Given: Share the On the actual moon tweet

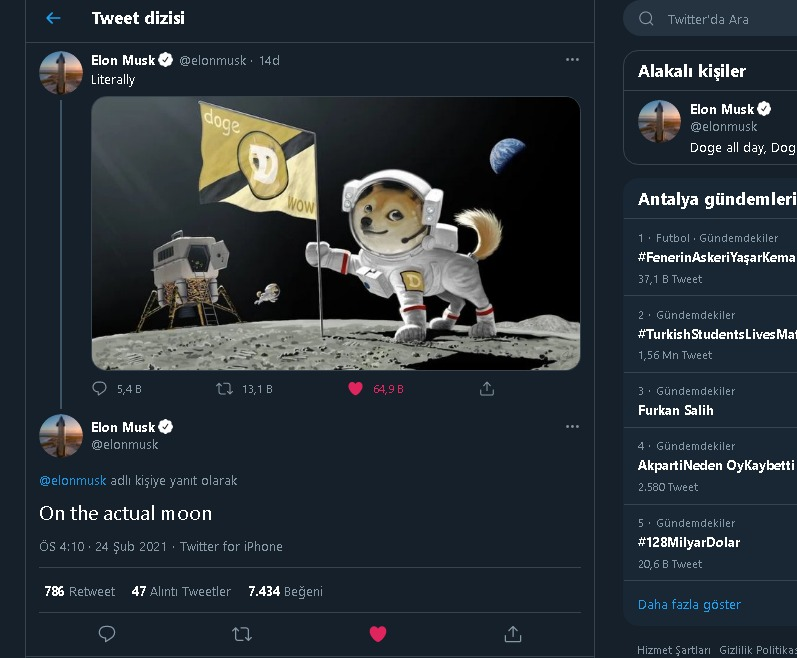Looking at the screenshot, I should [x=513, y=634].
